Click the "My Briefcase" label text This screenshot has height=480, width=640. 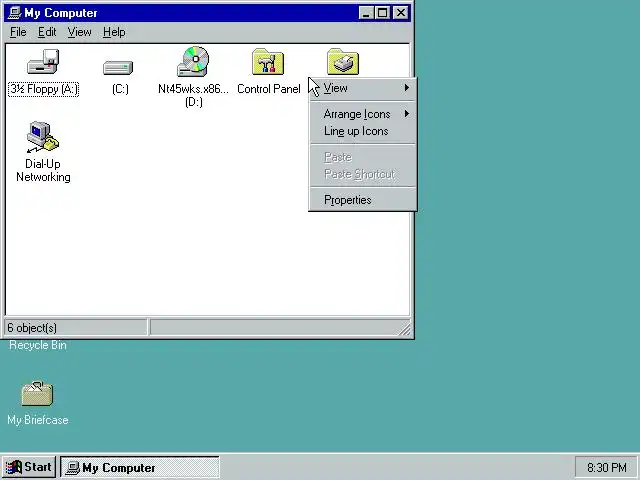tap(38, 420)
